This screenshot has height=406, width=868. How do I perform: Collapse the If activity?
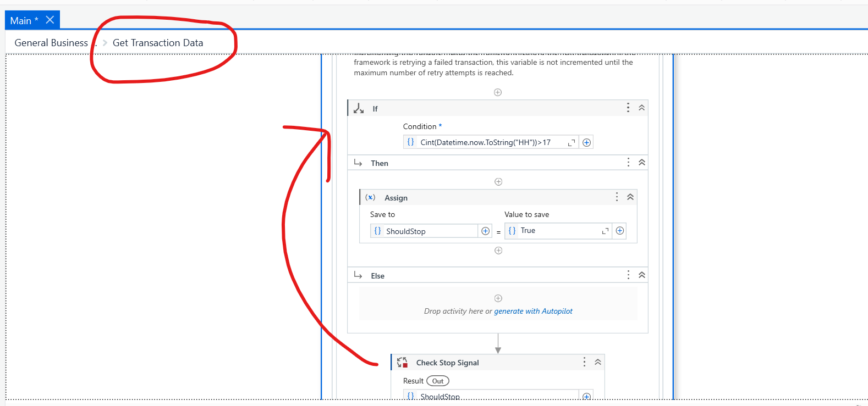tap(641, 108)
